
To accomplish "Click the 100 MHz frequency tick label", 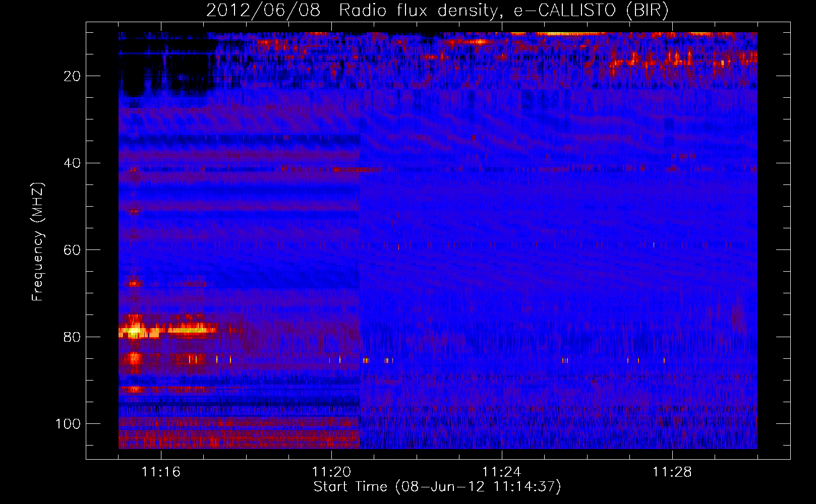I will [68, 424].
